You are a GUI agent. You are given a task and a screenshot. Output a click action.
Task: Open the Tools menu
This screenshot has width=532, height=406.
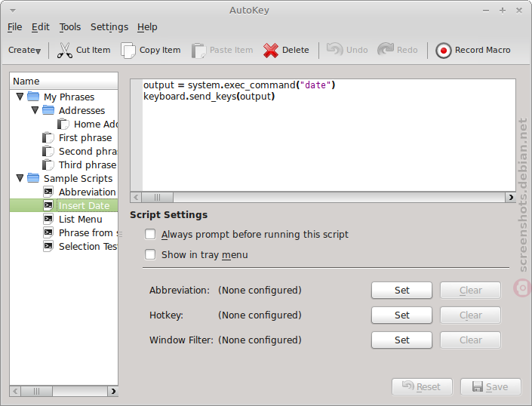point(70,27)
